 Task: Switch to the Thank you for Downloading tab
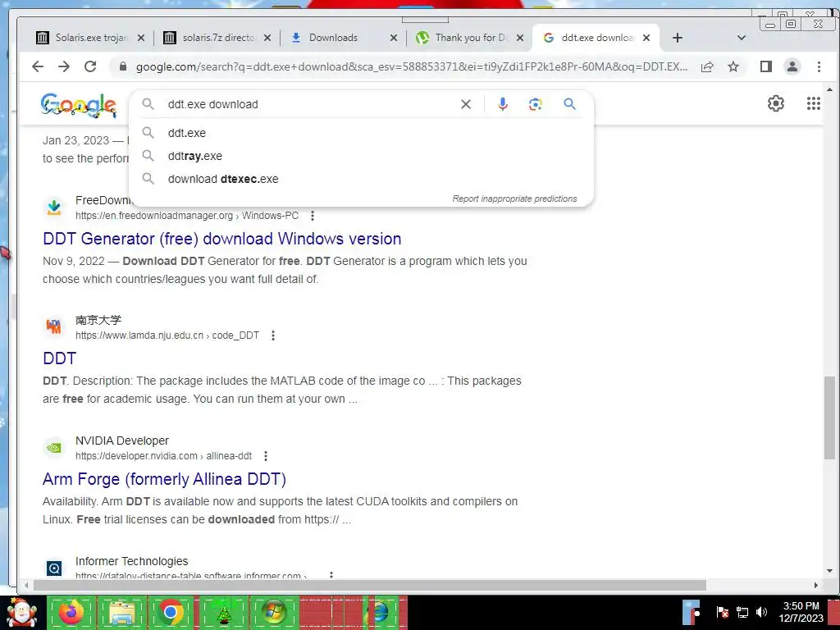click(x=462, y=38)
